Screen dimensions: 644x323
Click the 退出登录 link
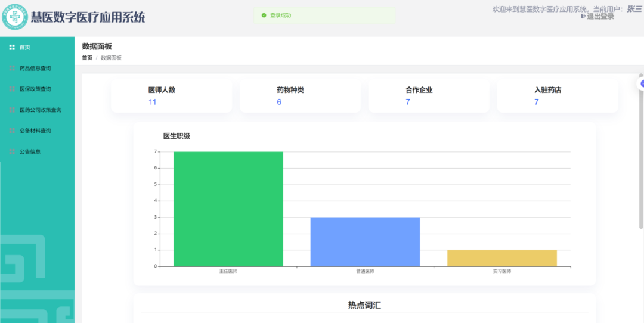[600, 17]
